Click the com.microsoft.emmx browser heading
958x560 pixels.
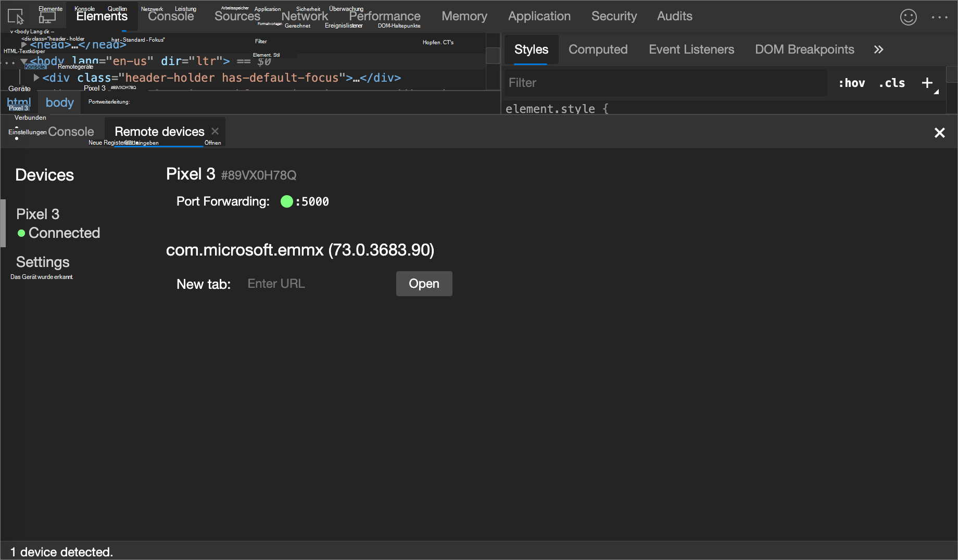coord(300,250)
